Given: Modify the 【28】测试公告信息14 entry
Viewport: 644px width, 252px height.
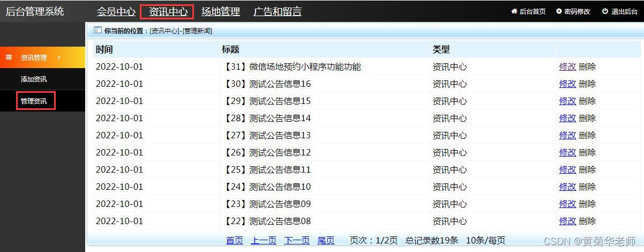Looking at the screenshot, I should [x=567, y=118].
